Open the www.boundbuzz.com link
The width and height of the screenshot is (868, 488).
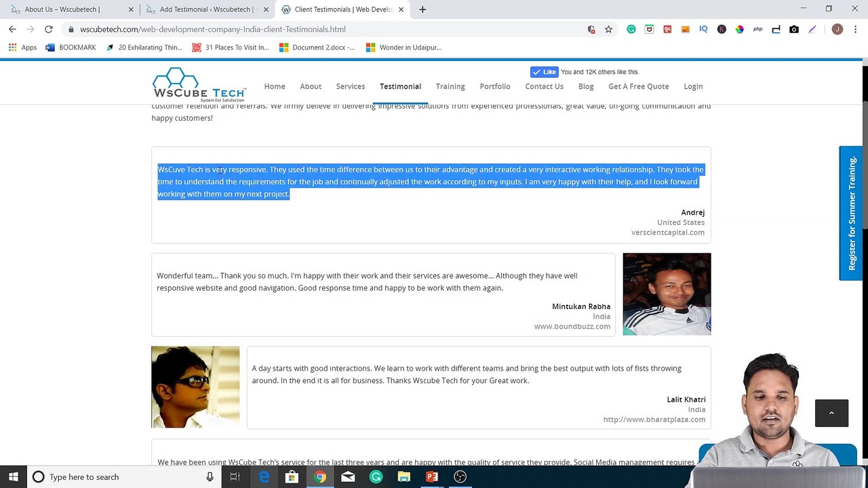click(x=572, y=327)
